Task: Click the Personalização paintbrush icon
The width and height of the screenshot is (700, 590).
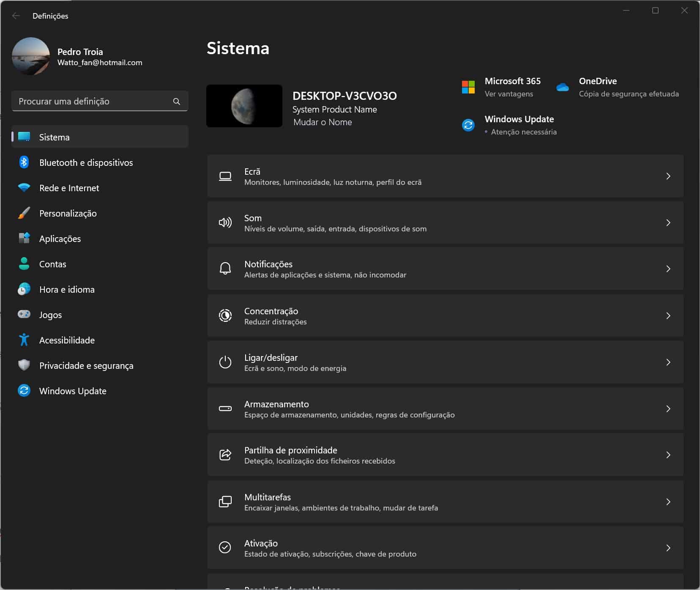Action: click(24, 213)
